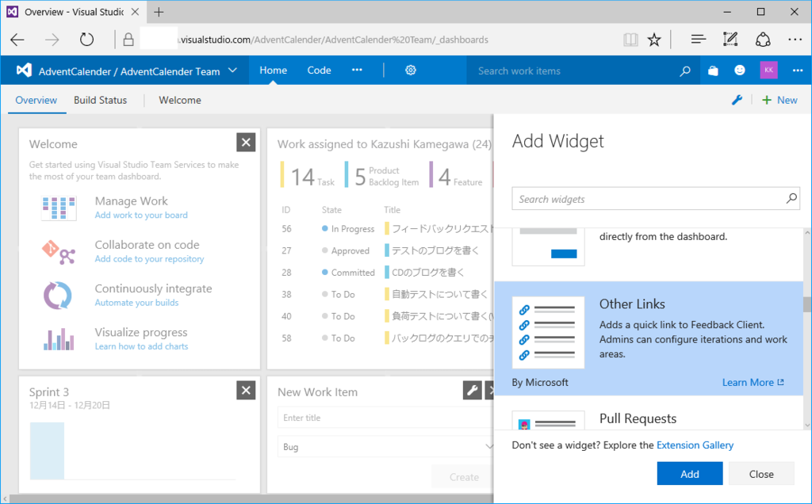Open work item 28 Committed row
The width and height of the screenshot is (812, 504).
tap(386, 272)
